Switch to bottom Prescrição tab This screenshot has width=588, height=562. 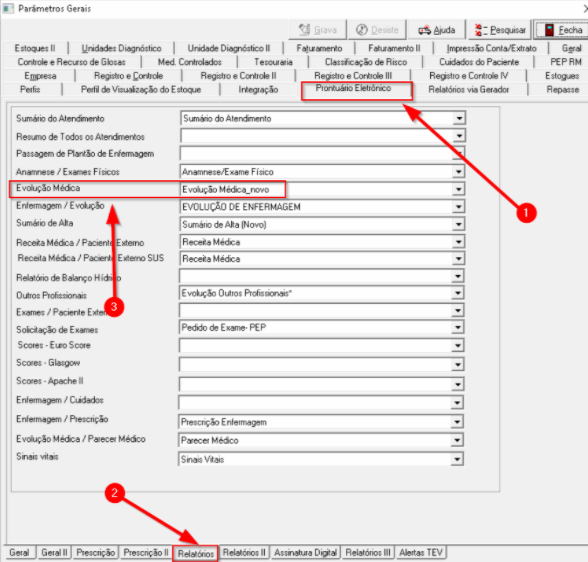pyautogui.click(x=96, y=553)
